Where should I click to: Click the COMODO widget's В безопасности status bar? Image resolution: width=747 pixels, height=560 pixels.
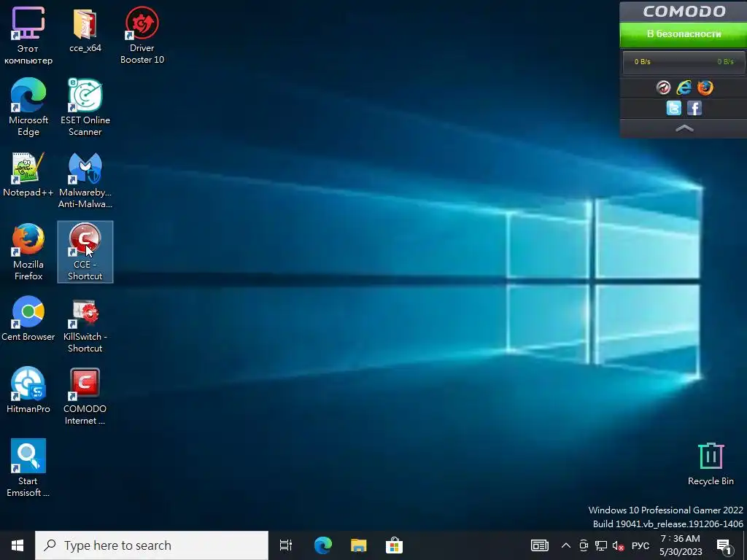(683, 34)
